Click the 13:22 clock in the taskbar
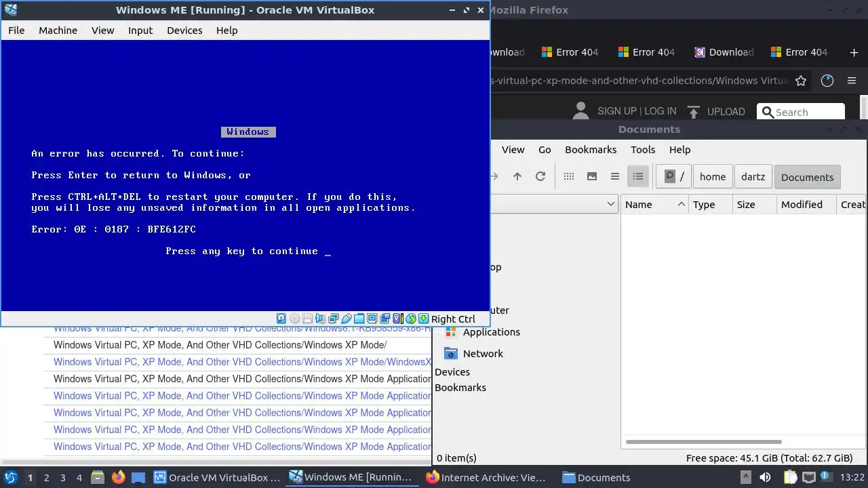 coord(854,477)
